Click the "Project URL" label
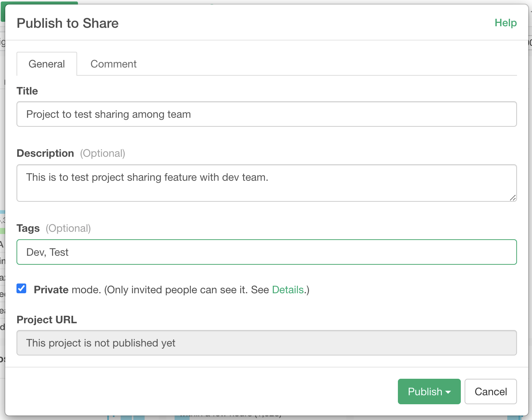Viewport: 532px width, 420px height. tap(47, 320)
